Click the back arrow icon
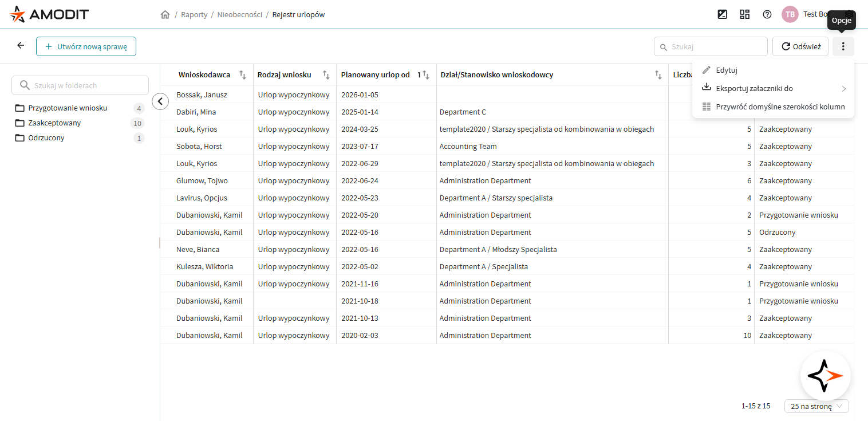 [21, 46]
